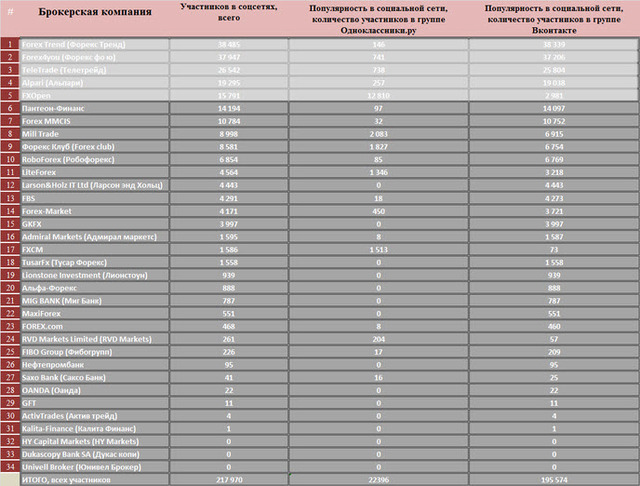640x486 pixels.
Task: Click the 'Forex4you' company cell
Action: pos(95,57)
